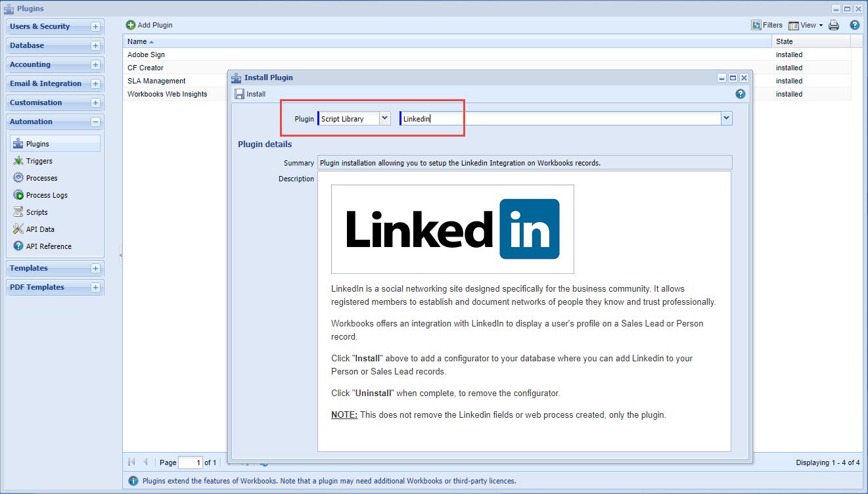
Task: Click the info icon in status bar
Action: click(133, 481)
